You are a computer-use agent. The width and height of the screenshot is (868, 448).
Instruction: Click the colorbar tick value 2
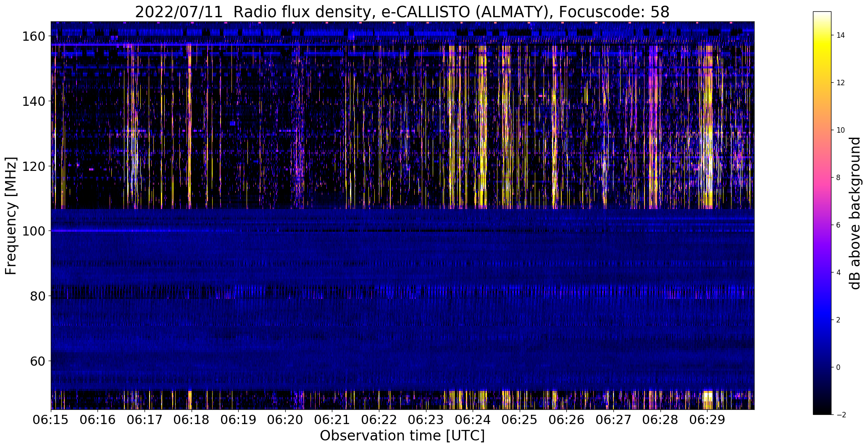click(839, 320)
